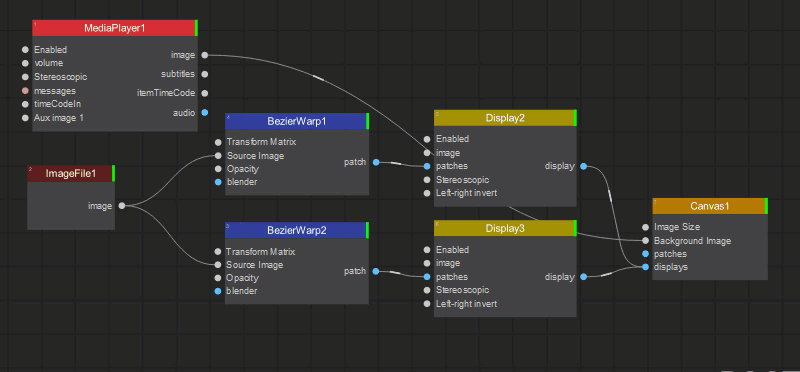Click BezierWarp1 Source Image input port

tap(218, 156)
